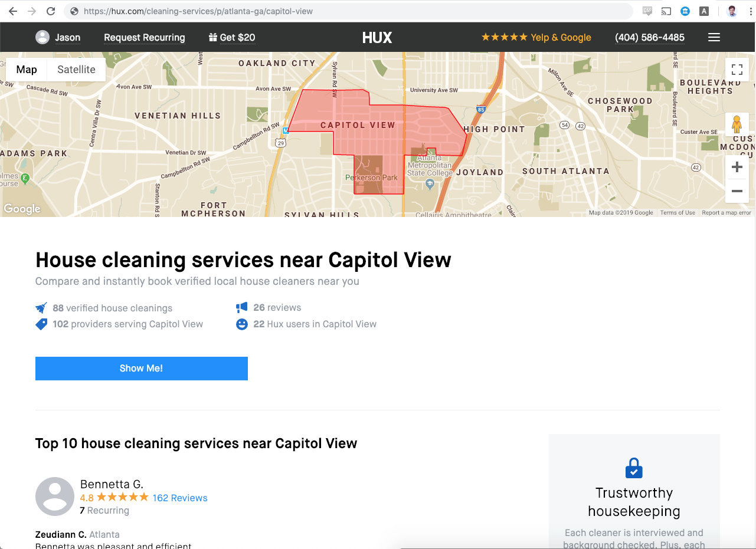Screen dimensions: 756x549
Task: Zoom out on the map
Action: click(737, 191)
